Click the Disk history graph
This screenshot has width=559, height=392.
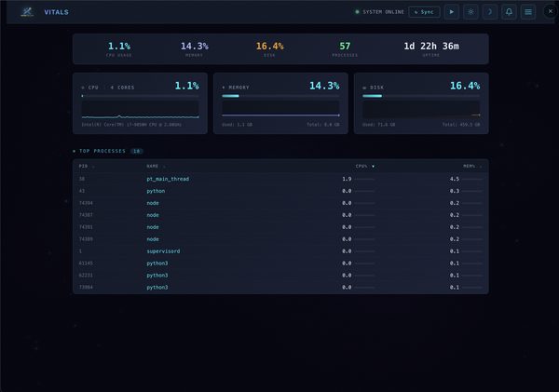click(x=421, y=109)
